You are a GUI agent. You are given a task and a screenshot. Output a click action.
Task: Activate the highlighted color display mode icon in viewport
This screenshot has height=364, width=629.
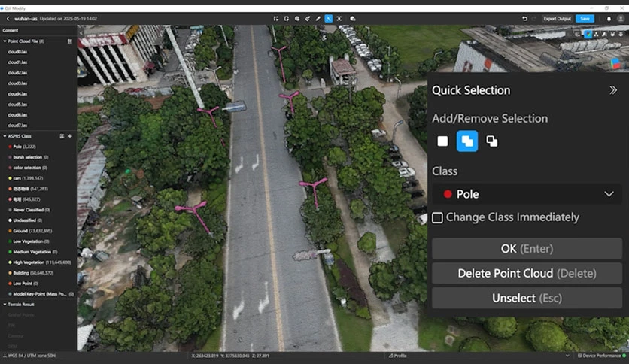point(588,35)
